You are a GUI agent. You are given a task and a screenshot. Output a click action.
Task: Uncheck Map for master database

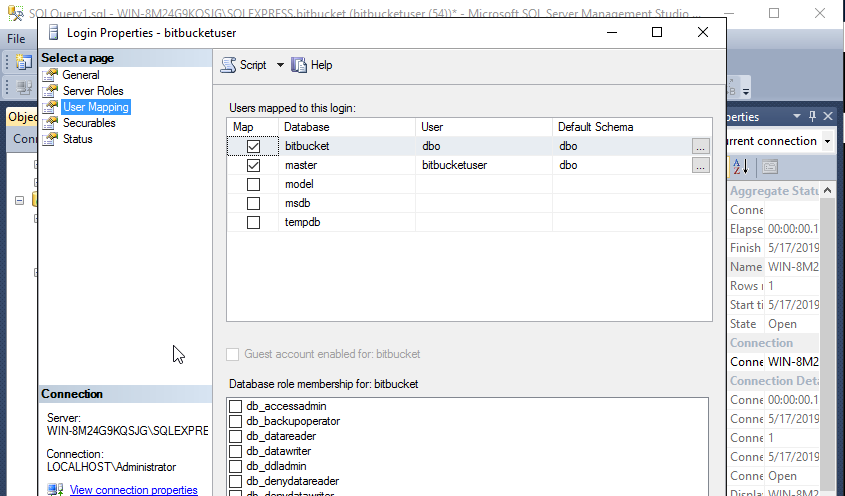pos(253,166)
